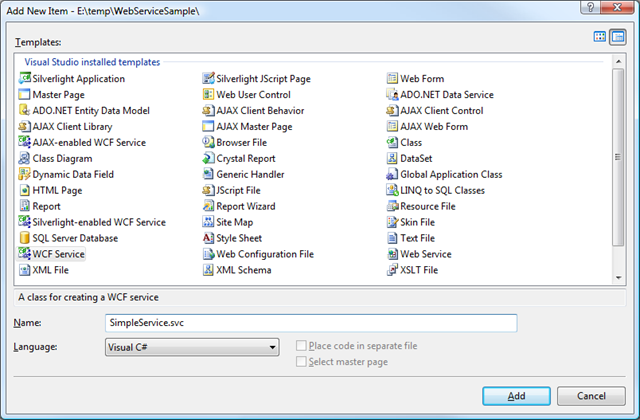640x420 pixels.
Task: Pick the ADO.NET Data Service icon
Action: 392,94
